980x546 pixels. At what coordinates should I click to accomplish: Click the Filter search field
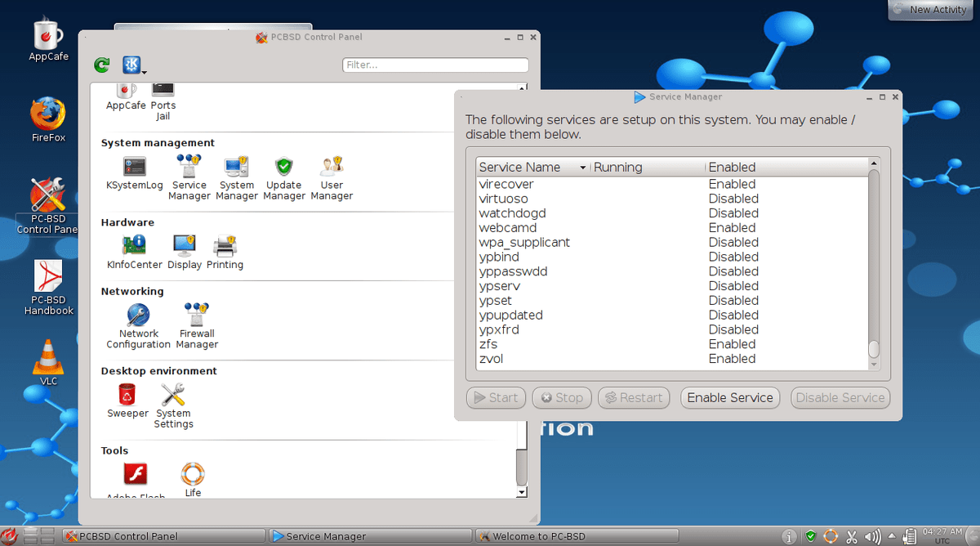[435, 65]
